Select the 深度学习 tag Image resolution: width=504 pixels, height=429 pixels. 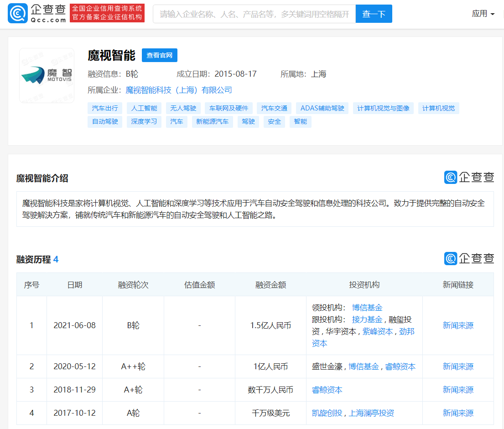click(x=144, y=121)
